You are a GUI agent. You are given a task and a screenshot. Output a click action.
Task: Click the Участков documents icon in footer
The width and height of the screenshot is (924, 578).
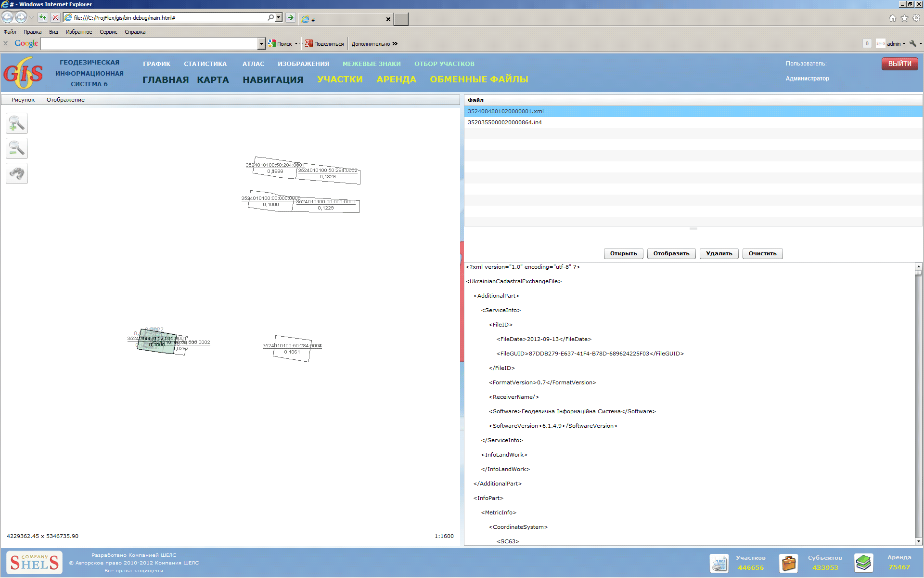coord(719,563)
